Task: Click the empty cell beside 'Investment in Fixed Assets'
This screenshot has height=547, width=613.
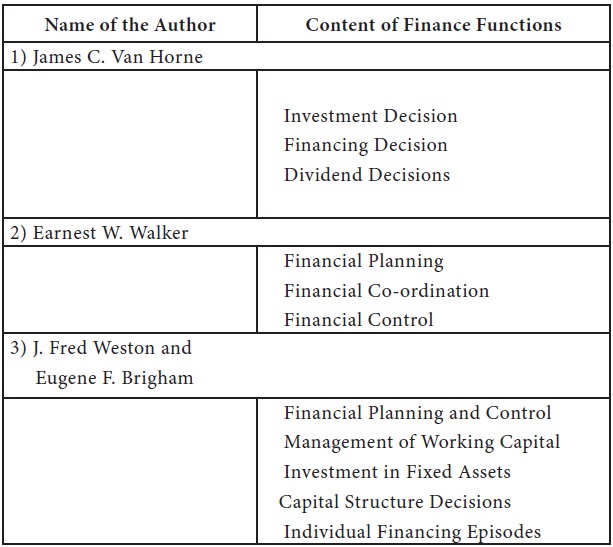Action: 131,472
